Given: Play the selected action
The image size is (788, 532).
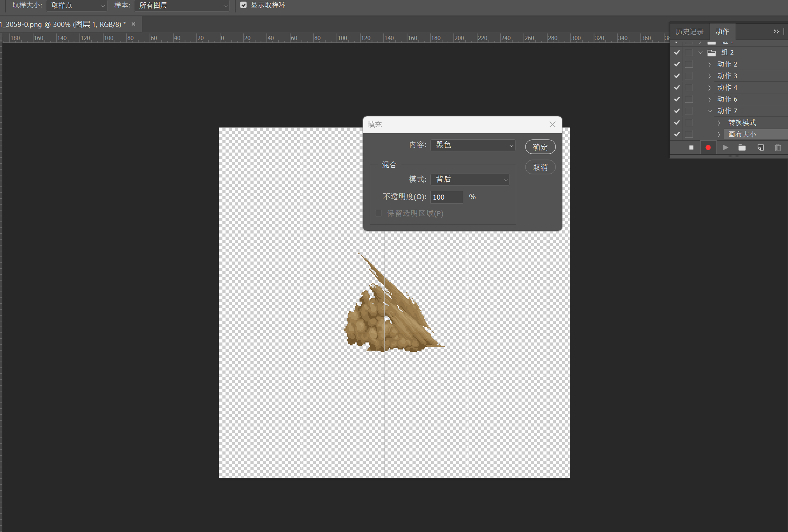Looking at the screenshot, I should 725,147.
